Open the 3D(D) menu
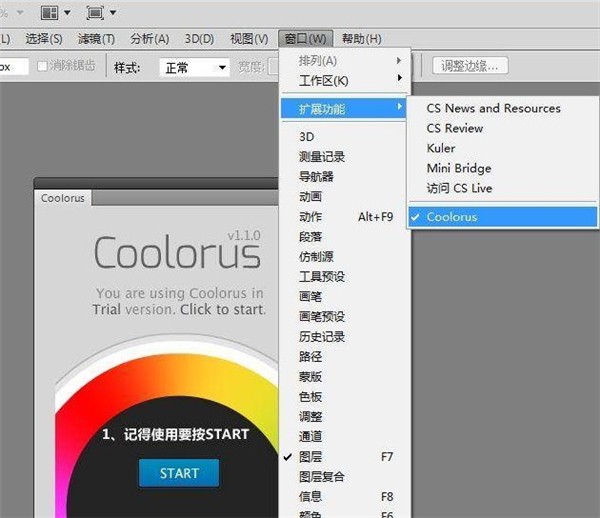The width and height of the screenshot is (600, 518). [x=199, y=39]
